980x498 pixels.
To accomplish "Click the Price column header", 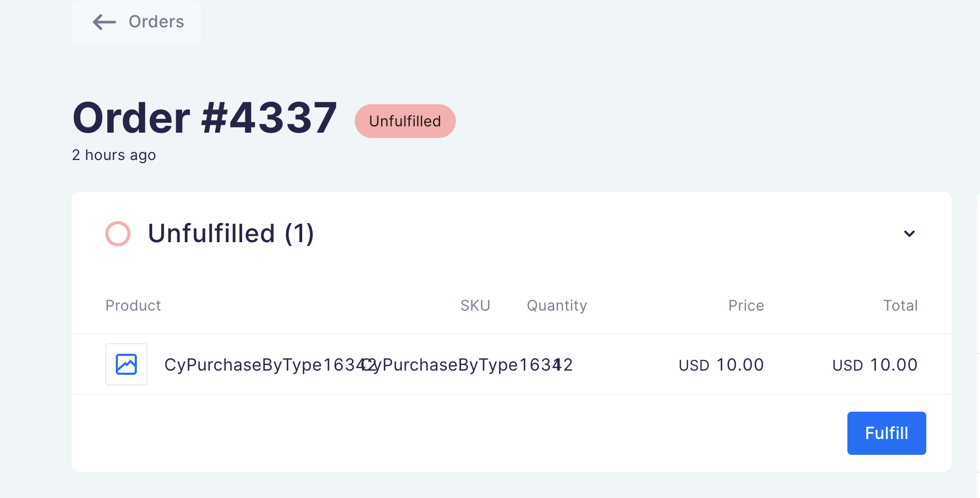I will click(x=745, y=305).
